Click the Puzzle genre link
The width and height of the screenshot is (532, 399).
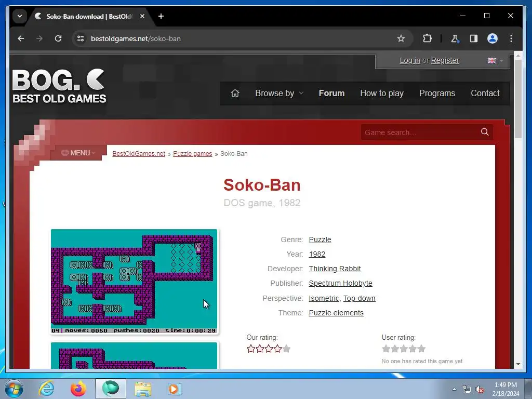click(x=320, y=240)
